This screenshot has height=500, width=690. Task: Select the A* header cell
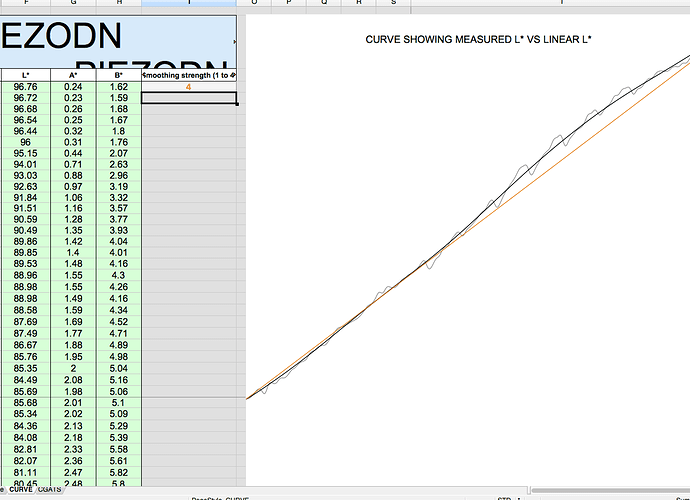(74, 75)
